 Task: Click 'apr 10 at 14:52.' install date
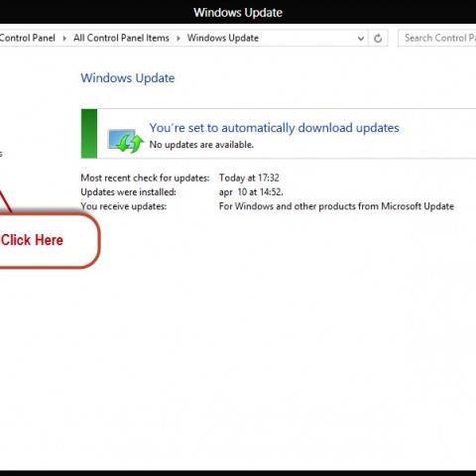pyautogui.click(x=251, y=192)
